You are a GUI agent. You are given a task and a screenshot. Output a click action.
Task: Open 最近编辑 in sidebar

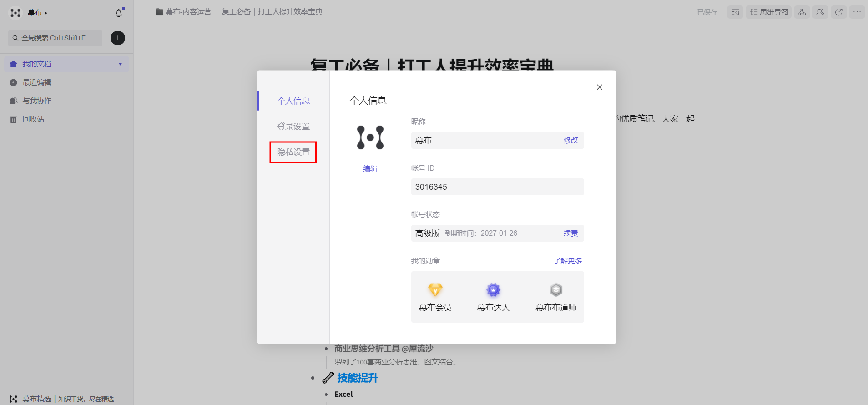click(37, 82)
